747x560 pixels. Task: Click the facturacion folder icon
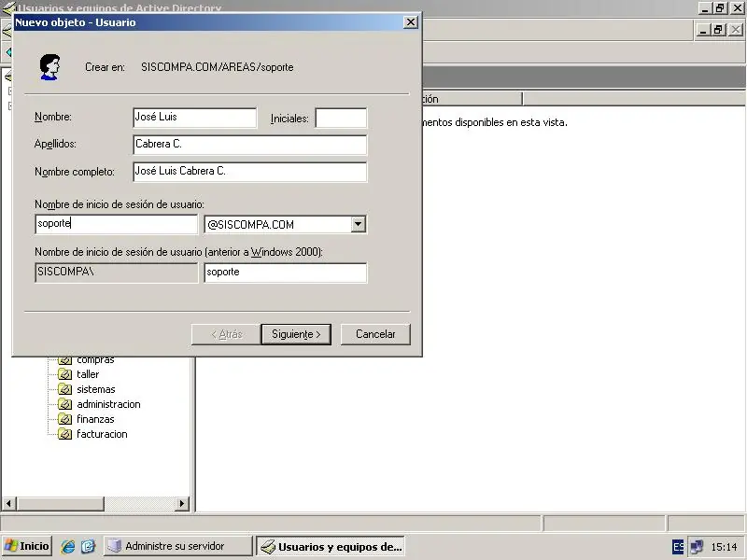pyautogui.click(x=64, y=434)
